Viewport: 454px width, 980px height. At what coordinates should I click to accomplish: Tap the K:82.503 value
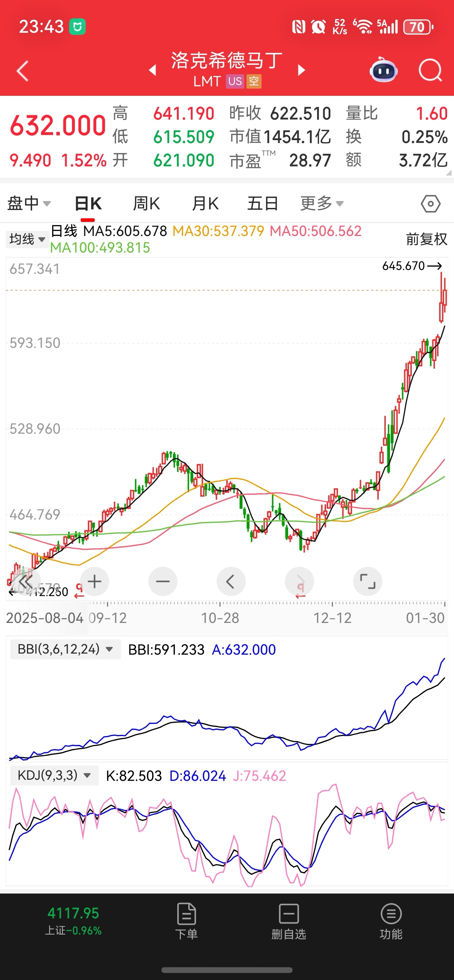[134, 776]
